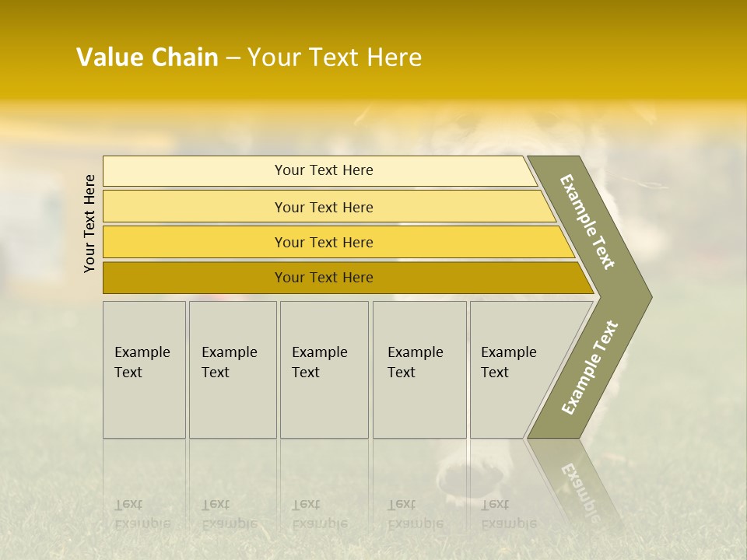
Task: Select the mirrored text under first column
Action: coord(142,514)
